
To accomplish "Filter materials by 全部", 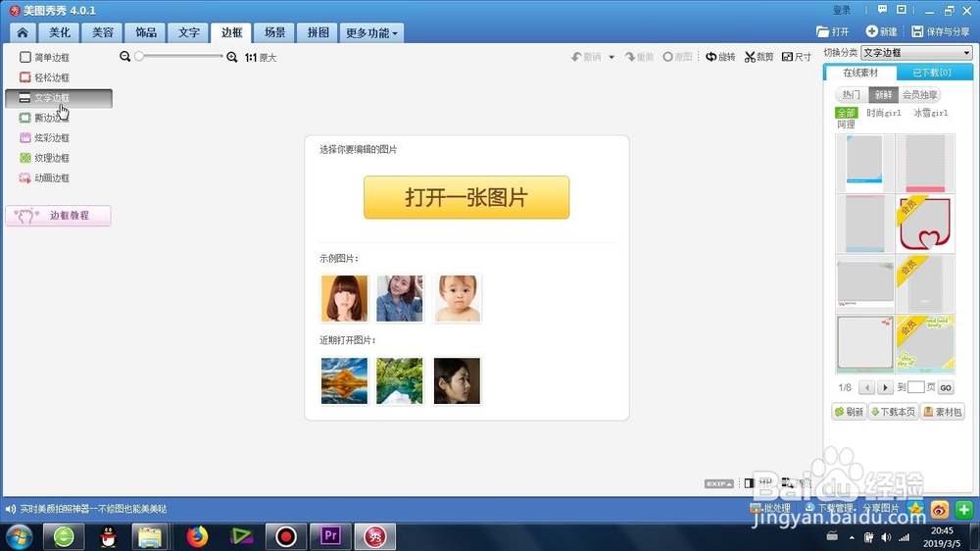I will (x=847, y=113).
